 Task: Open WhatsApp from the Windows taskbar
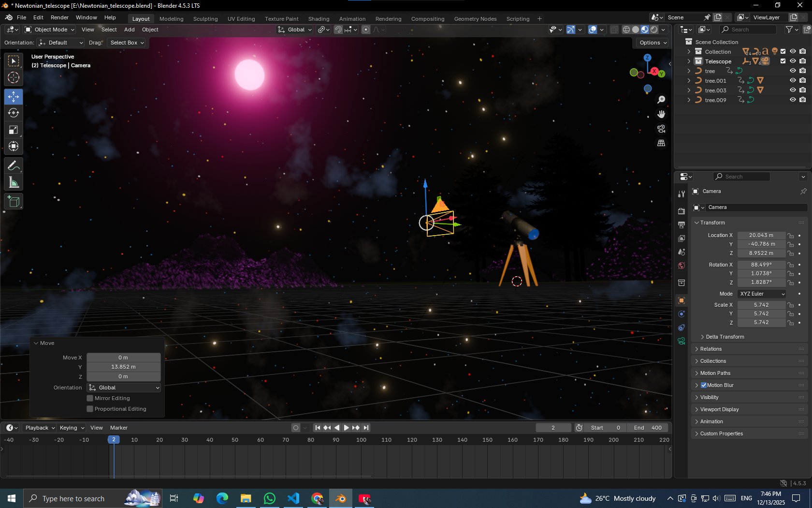[269, 498]
